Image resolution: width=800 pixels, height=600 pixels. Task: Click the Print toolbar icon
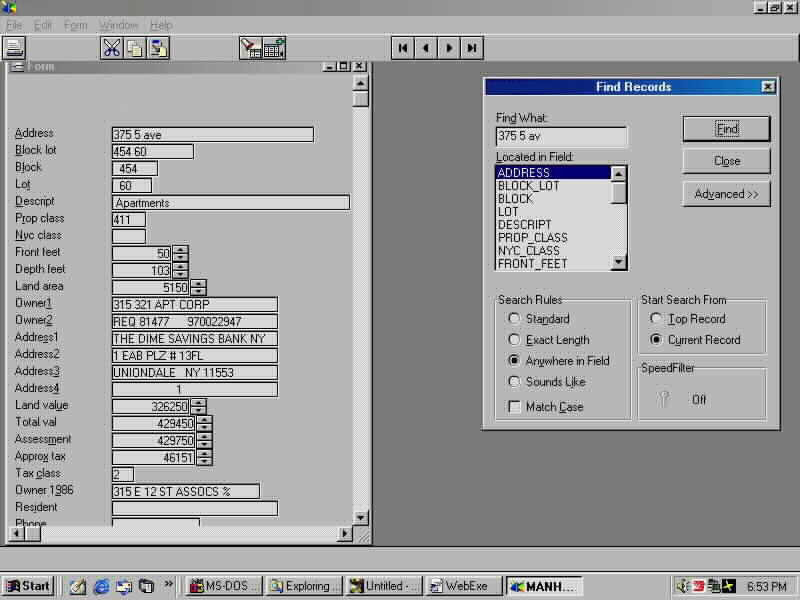[x=14, y=47]
